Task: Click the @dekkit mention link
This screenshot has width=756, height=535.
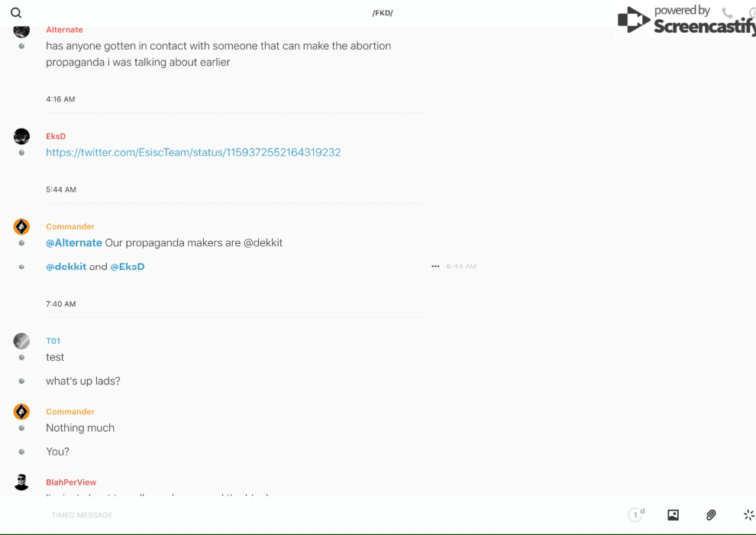Action: [x=66, y=267]
